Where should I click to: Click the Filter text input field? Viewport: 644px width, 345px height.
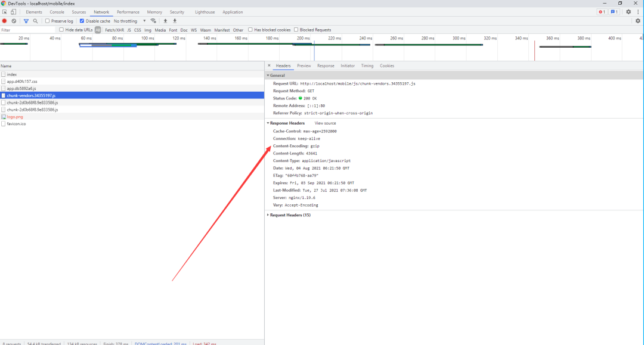coord(27,30)
